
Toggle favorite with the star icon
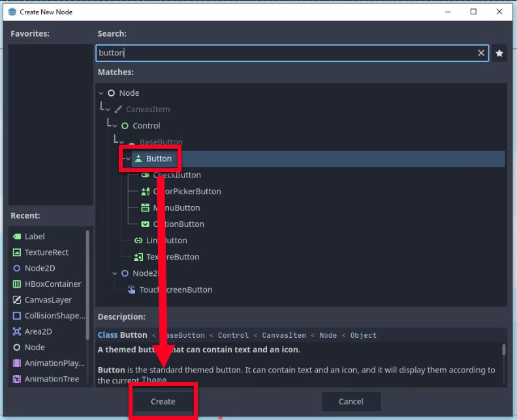tap(499, 53)
